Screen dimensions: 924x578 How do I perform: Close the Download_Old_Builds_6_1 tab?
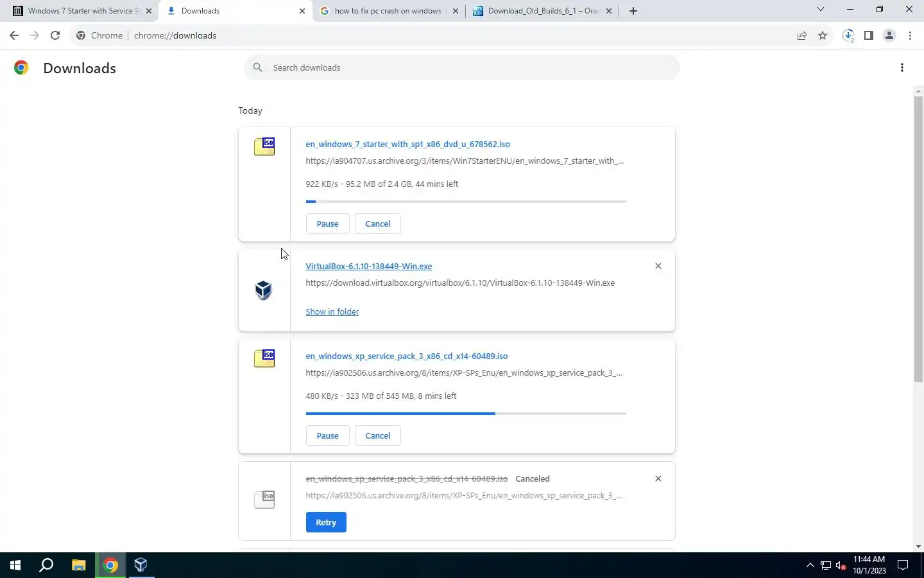(609, 11)
